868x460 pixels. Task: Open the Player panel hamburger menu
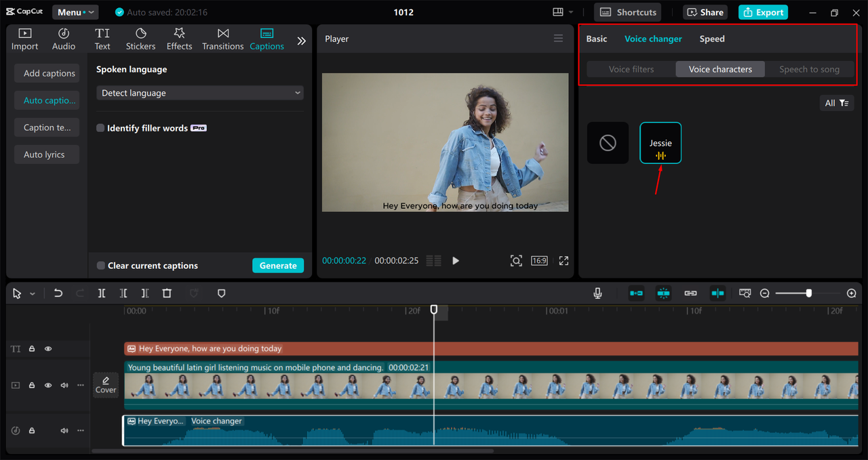[558, 39]
